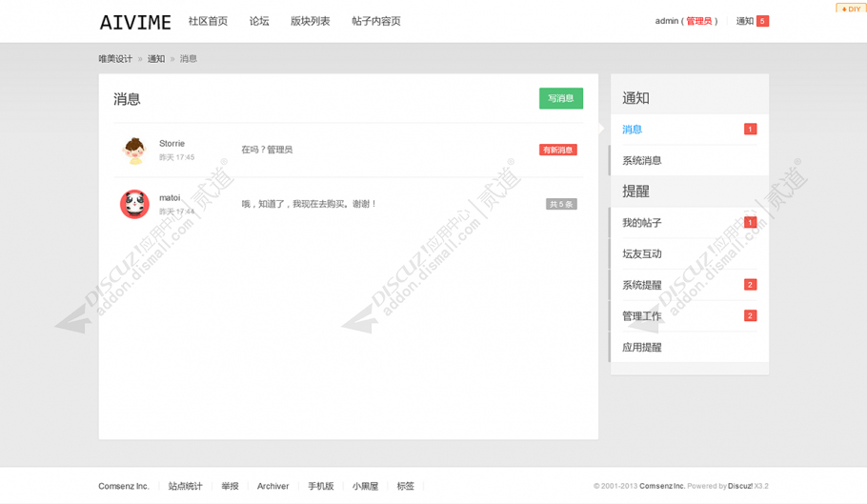The height and width of the screenshot is (504, 867).
Task: Go to 唯美设计 breadcrumb link
Action: [115, 58]
